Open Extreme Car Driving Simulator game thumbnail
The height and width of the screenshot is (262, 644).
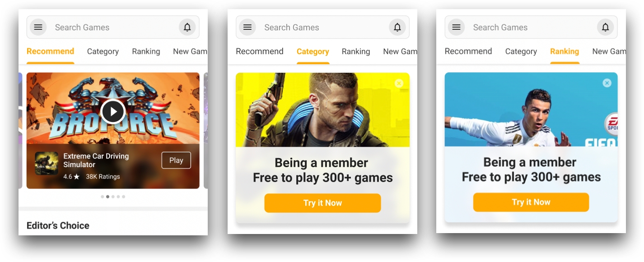(x=47, y=164)
